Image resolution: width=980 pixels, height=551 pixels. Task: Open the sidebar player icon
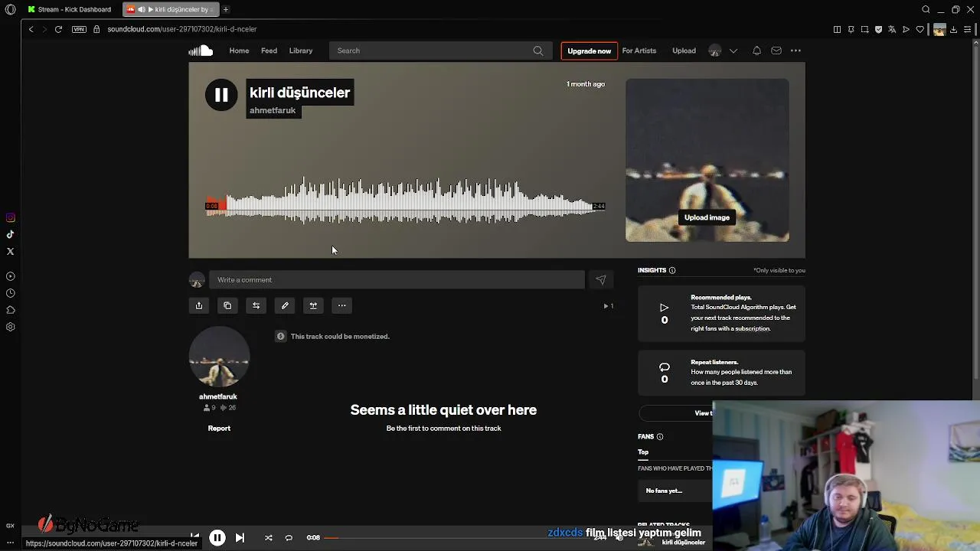click(x=11, y=276)
